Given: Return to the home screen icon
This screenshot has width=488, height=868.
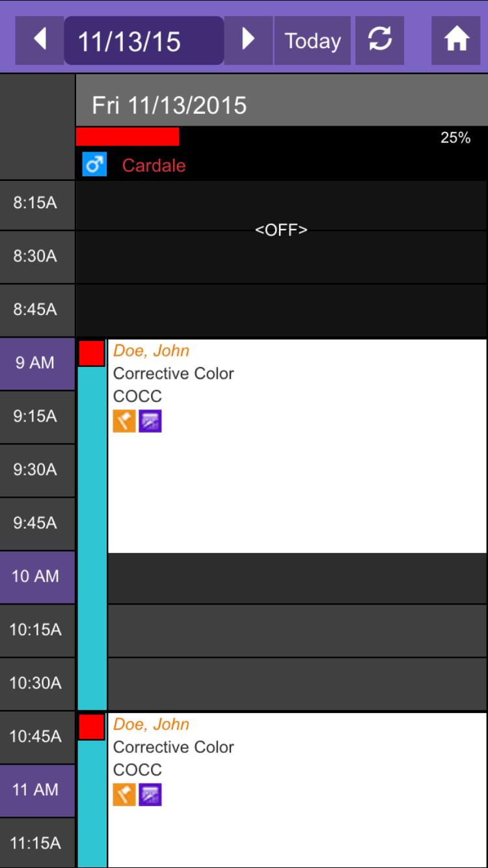Looking at the screenshot, I should point(456,40).
